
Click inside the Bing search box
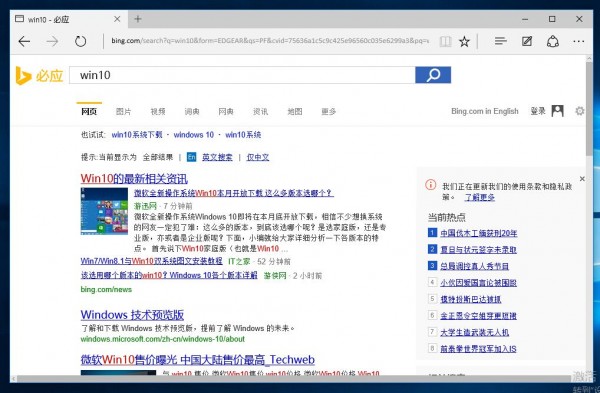click(x=242, y=75)
